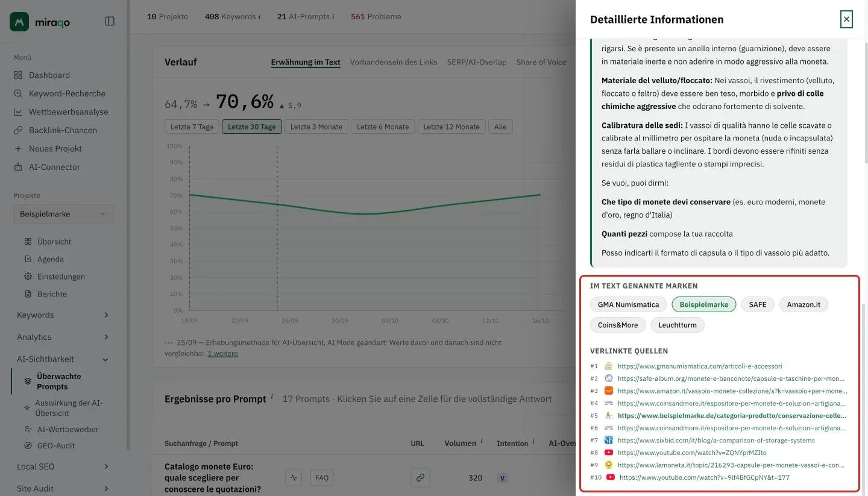Open the beispielmarke.de source link
Viewport: 868px width, 496px height.
coord(732,416)
